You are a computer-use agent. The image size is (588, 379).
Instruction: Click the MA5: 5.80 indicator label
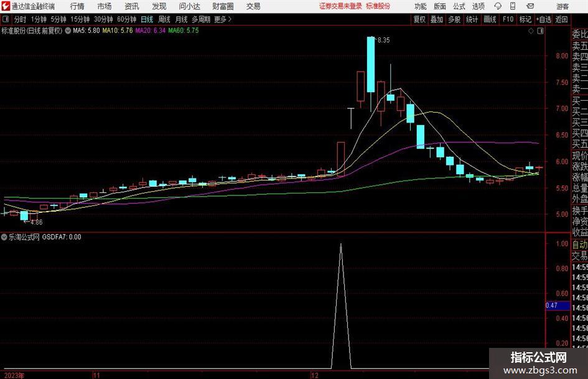(x=86, y=30)
